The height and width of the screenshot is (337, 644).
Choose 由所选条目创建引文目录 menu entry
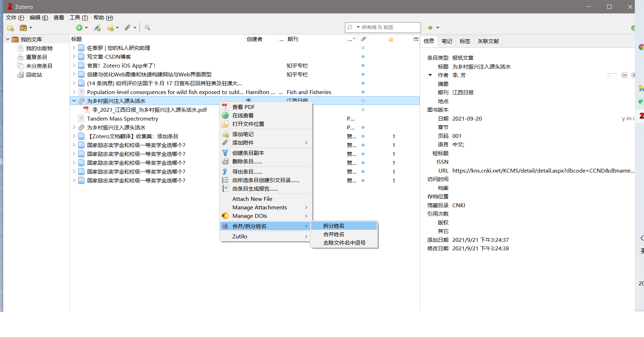266,180
